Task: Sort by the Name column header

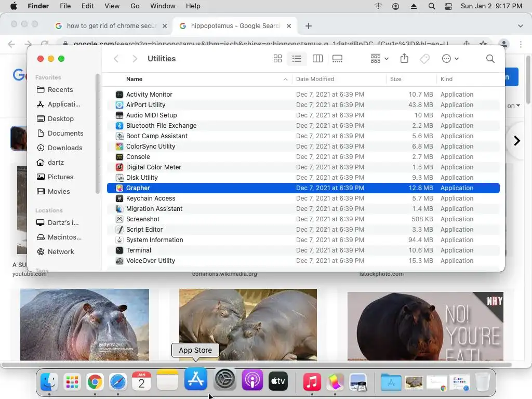Action: (x=135, y=79)
